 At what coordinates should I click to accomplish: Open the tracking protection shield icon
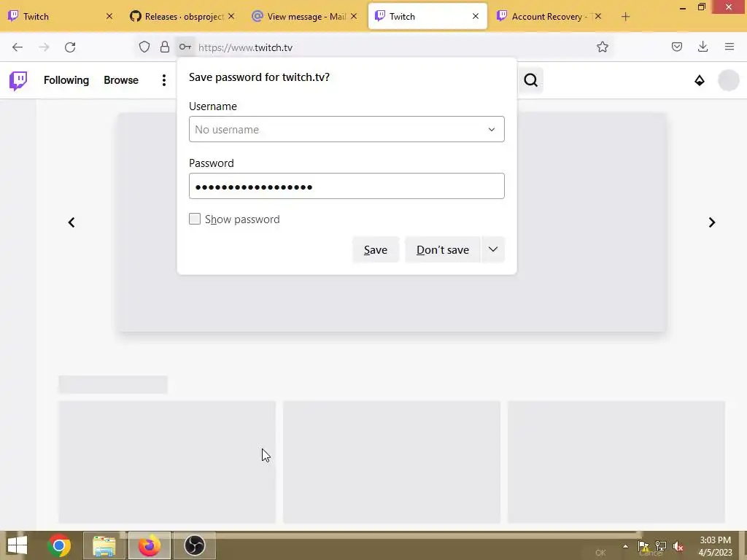coord(144,47)
